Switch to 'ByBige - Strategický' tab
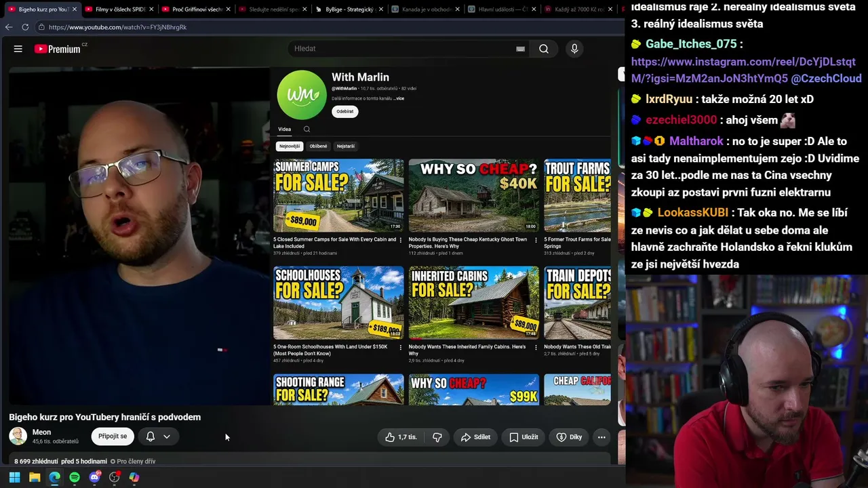 350,9
